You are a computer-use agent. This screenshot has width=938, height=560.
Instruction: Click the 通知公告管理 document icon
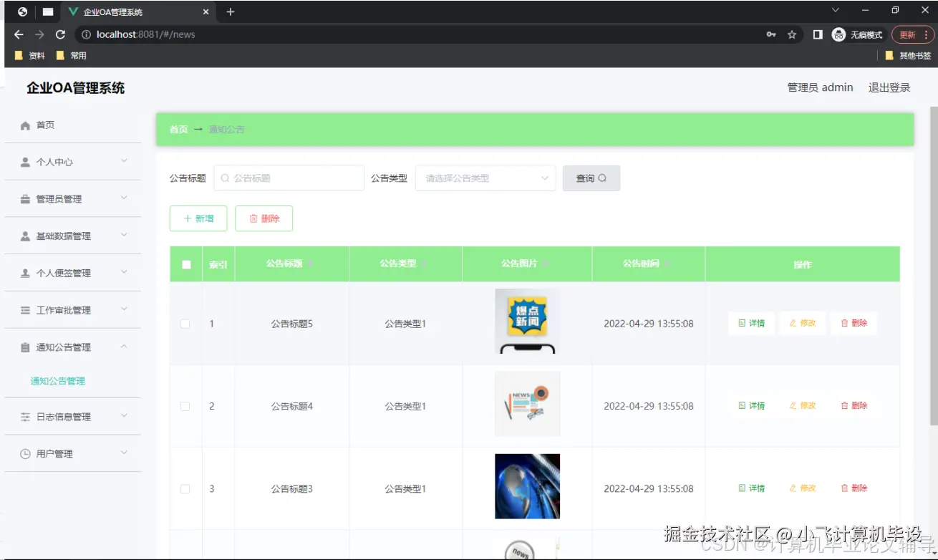pyautogui.click(x=25, y=347)
